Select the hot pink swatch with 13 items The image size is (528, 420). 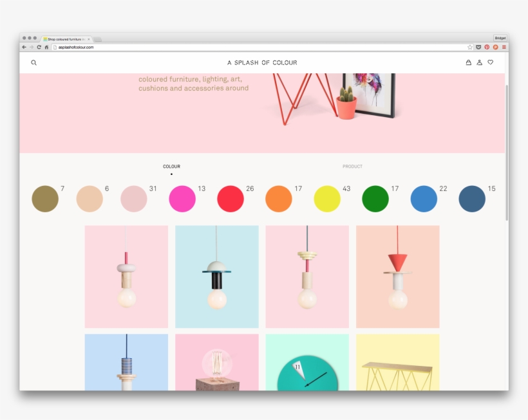click(x=182, y=199)
